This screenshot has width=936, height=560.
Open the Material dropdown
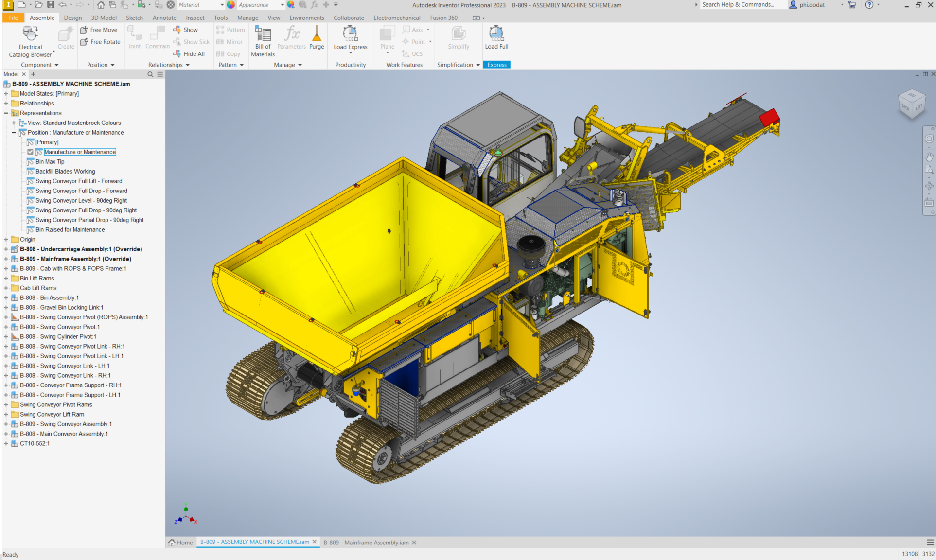pyautogui.click(x=222, y=5)
